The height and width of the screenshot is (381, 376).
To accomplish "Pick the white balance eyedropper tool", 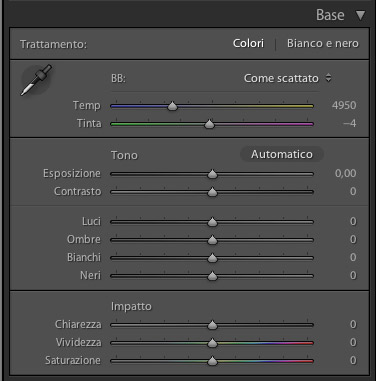I will point(36,80).
